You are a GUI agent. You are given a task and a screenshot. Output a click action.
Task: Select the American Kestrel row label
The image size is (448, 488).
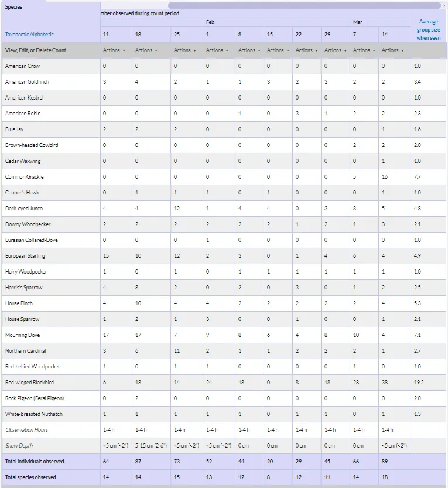[24, 98]
